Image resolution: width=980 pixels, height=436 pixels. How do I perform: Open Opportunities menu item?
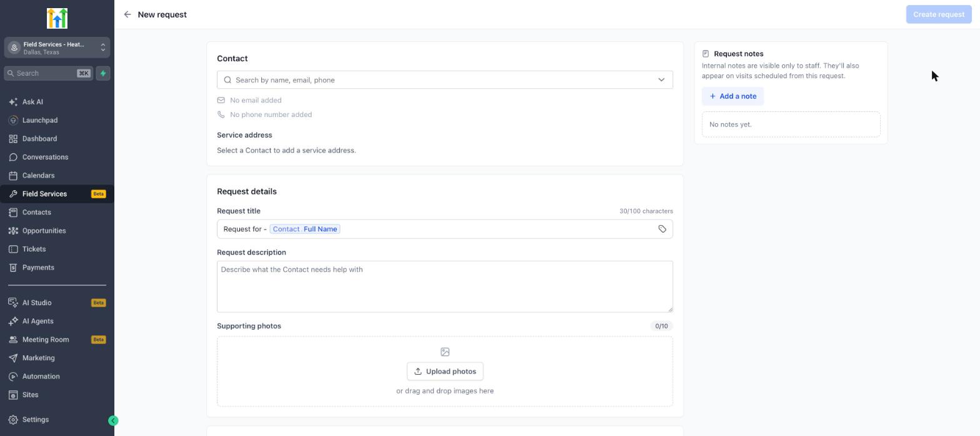coord(57,231)
